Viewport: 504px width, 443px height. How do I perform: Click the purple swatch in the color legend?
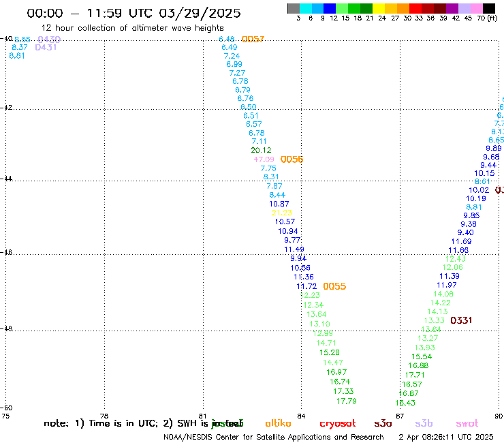pos(452,8)
